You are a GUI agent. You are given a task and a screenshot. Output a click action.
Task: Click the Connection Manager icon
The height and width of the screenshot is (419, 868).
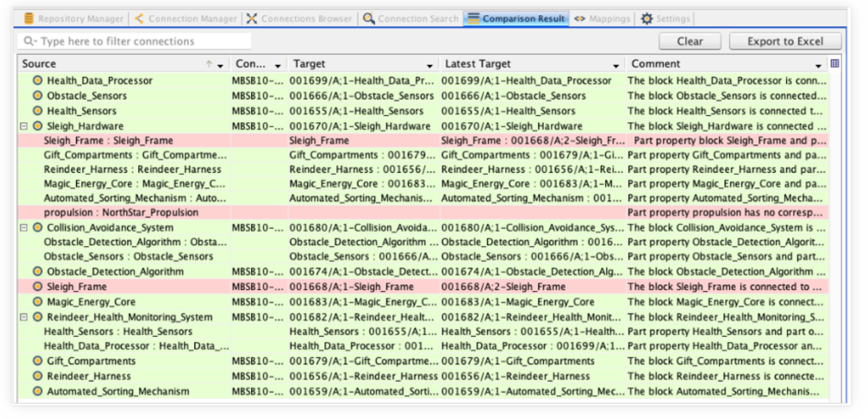coord(139,18)
